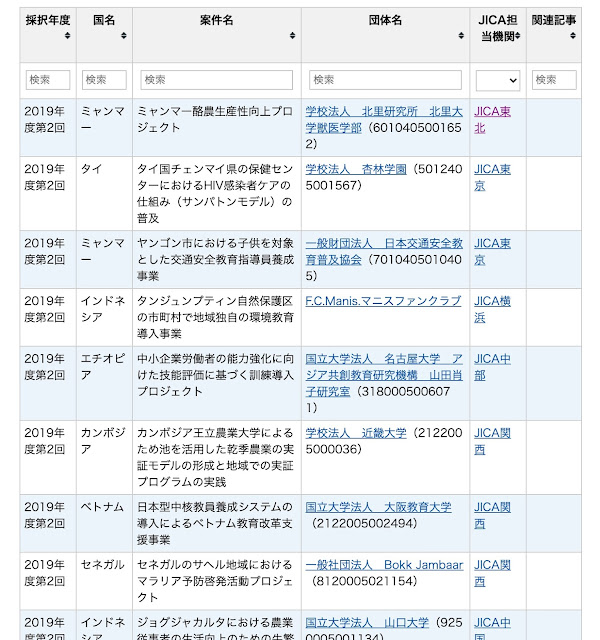This screenshot has height=640, width=600.
Task: Follow the JICA中部 link
Action: (492, 367)
